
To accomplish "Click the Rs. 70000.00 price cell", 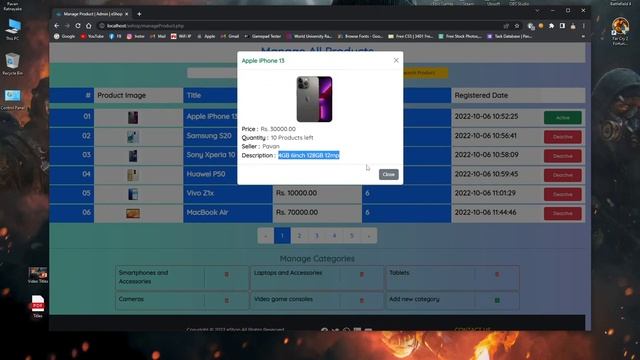I will 317,213.
